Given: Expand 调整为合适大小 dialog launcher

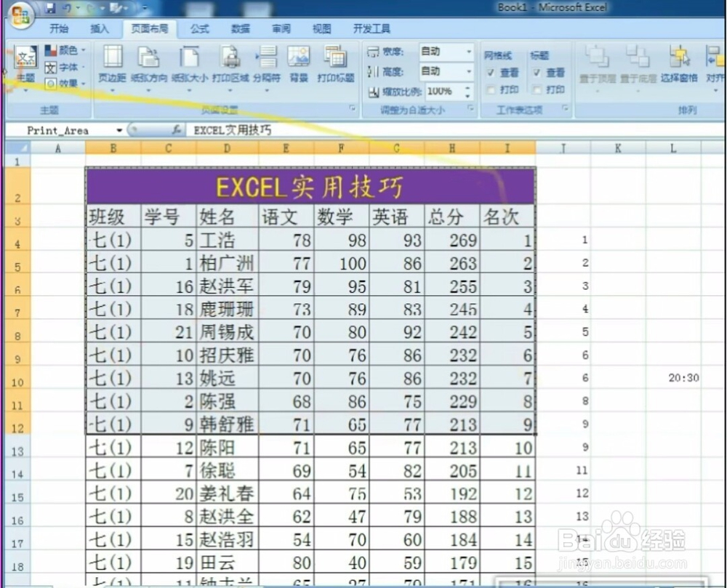Looking at the screenshot, I should click(x=470, y=108).
